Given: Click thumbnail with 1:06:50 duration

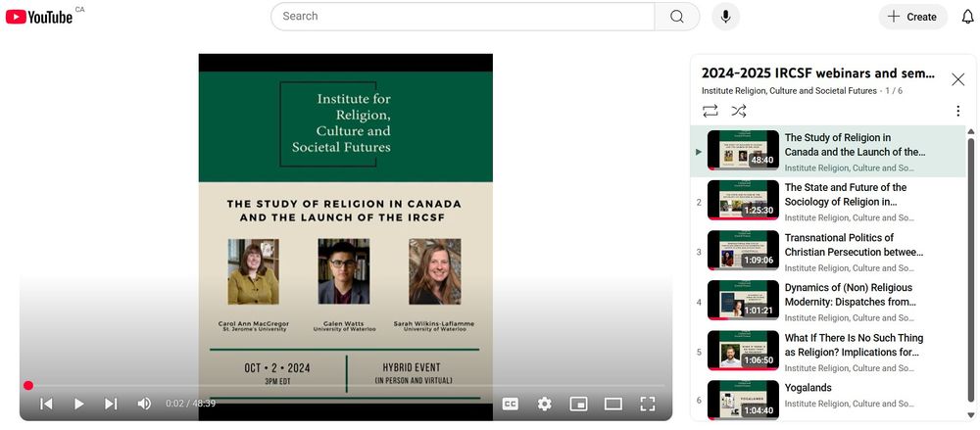Looking at the screenshot, I should [x=743, y=350].
